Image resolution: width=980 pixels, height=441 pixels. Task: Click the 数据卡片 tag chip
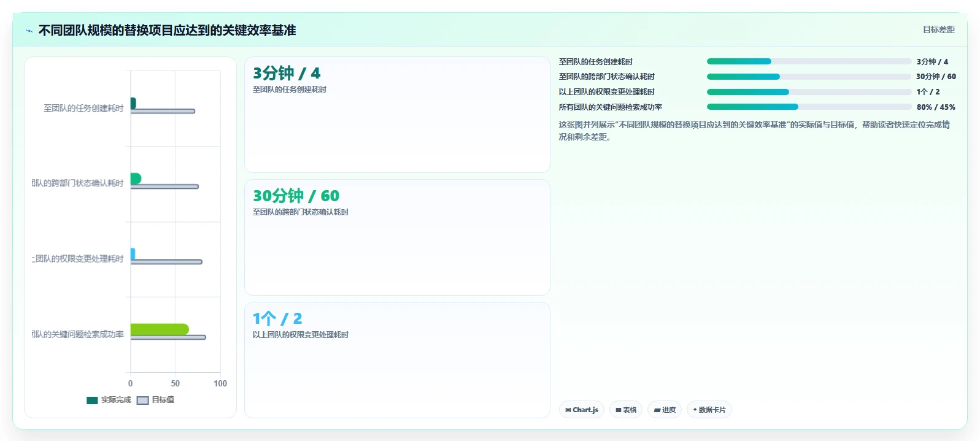(709, 410)
